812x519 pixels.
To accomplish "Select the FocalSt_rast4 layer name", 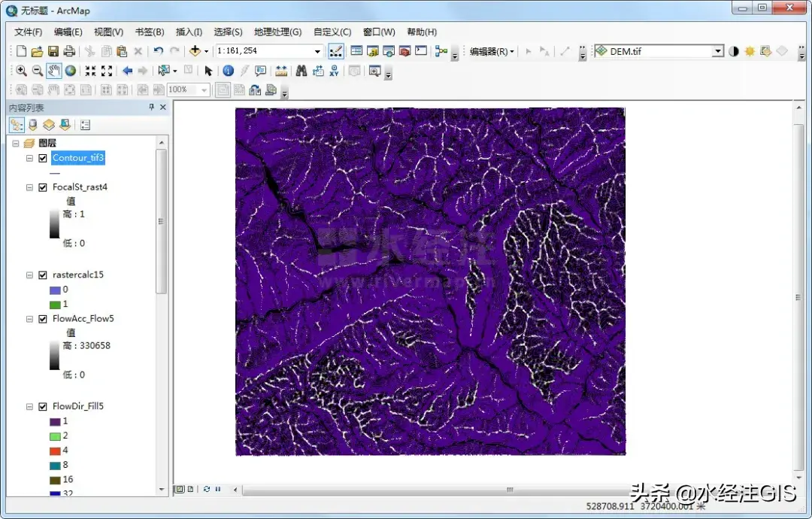I will [x=80, y=187].
